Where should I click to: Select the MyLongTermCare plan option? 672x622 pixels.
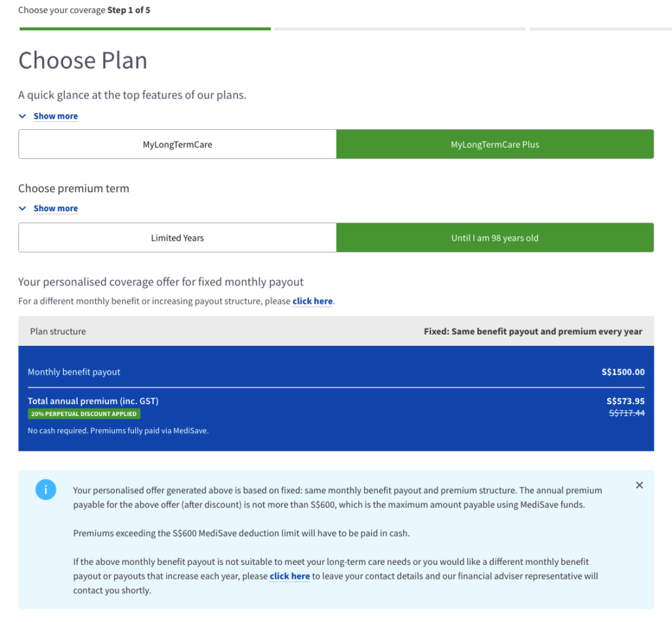point(177,144)
